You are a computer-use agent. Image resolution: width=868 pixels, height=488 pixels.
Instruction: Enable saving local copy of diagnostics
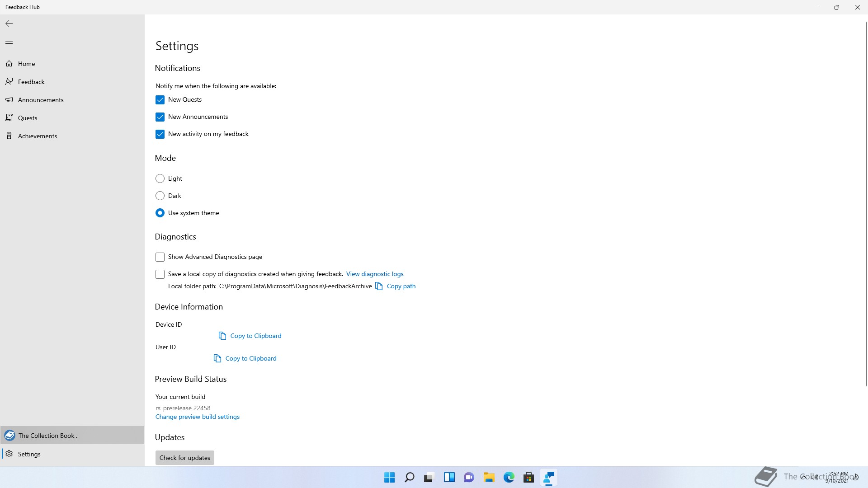coord(160,274)
